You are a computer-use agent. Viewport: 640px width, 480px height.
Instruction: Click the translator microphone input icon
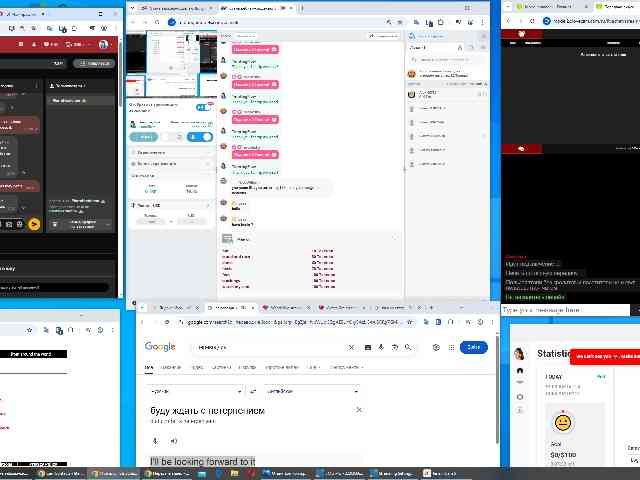point(154,440)
